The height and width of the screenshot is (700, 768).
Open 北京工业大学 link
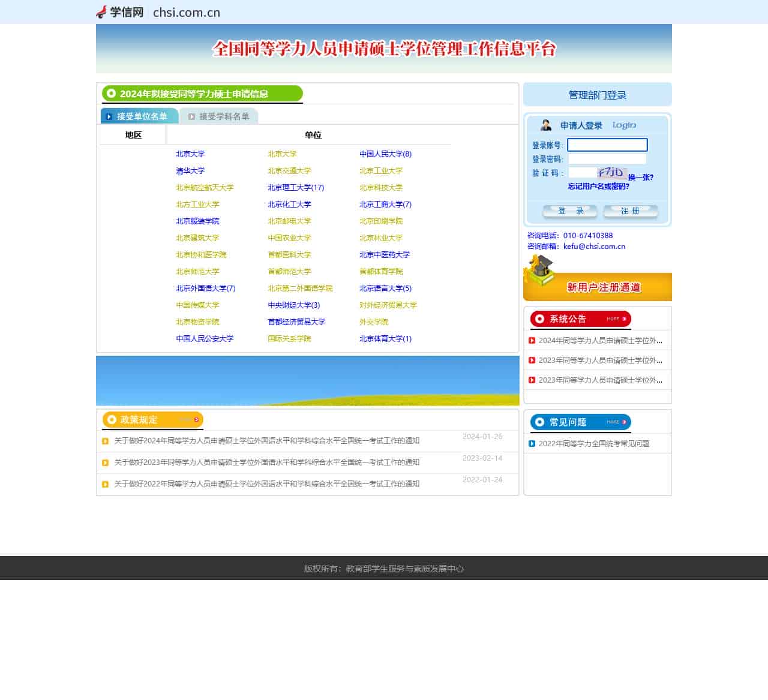[x=381, y=171]
